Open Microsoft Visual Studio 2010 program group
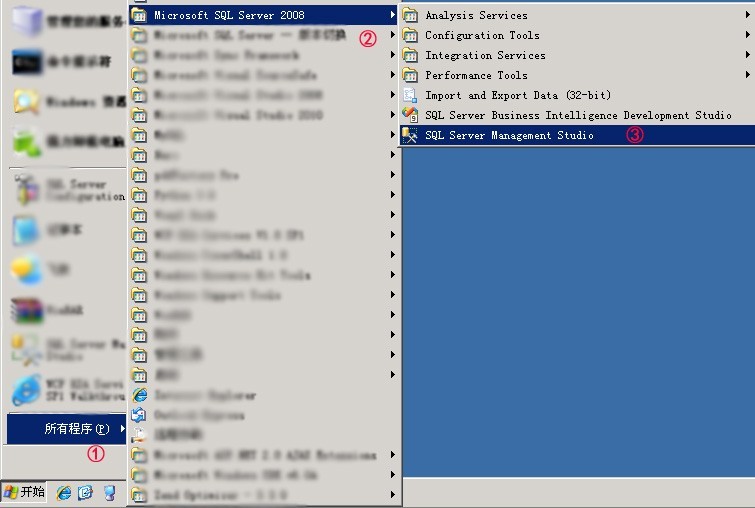The width and height of the screenshot is (755, 508). [263, 115]
